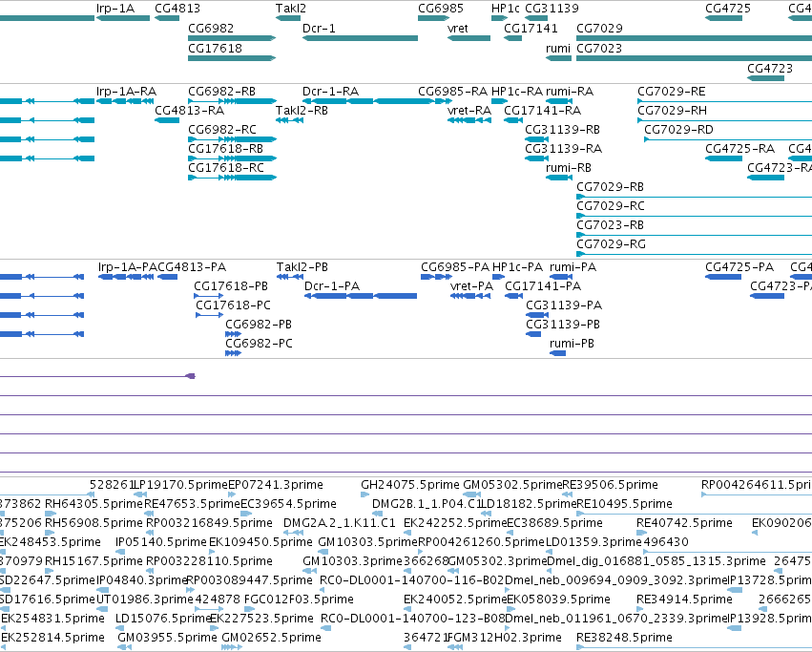The image size is (812, 652).
Task: Click the EST label "GM03955.5prime"
Action: click(x=167, y=637)
